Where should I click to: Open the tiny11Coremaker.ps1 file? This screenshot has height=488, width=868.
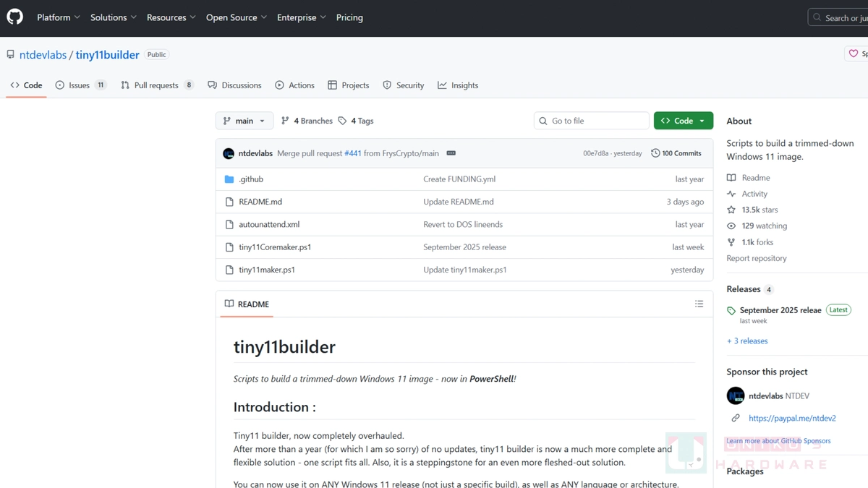point(275,247)
